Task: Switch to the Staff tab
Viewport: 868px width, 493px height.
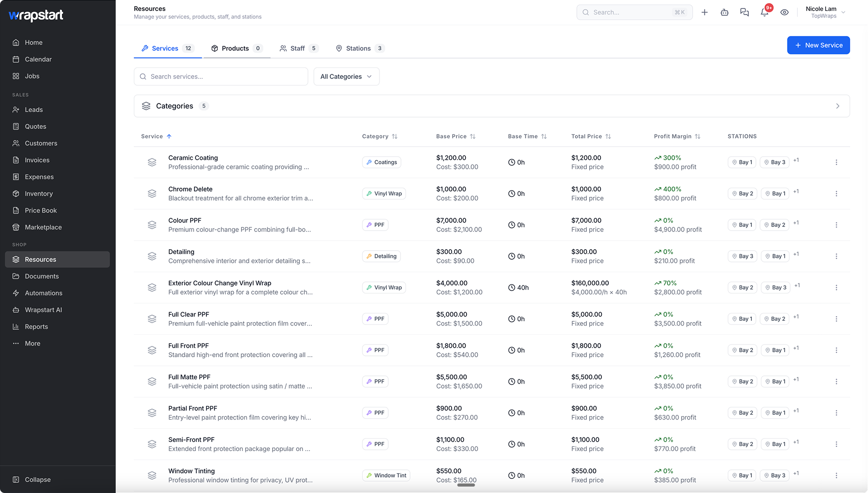Action: (x=299, y=48)
